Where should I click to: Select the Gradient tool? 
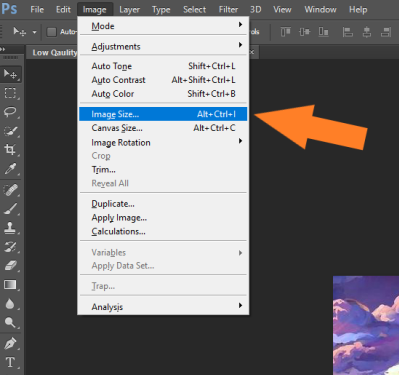click(x=11, y=285)
